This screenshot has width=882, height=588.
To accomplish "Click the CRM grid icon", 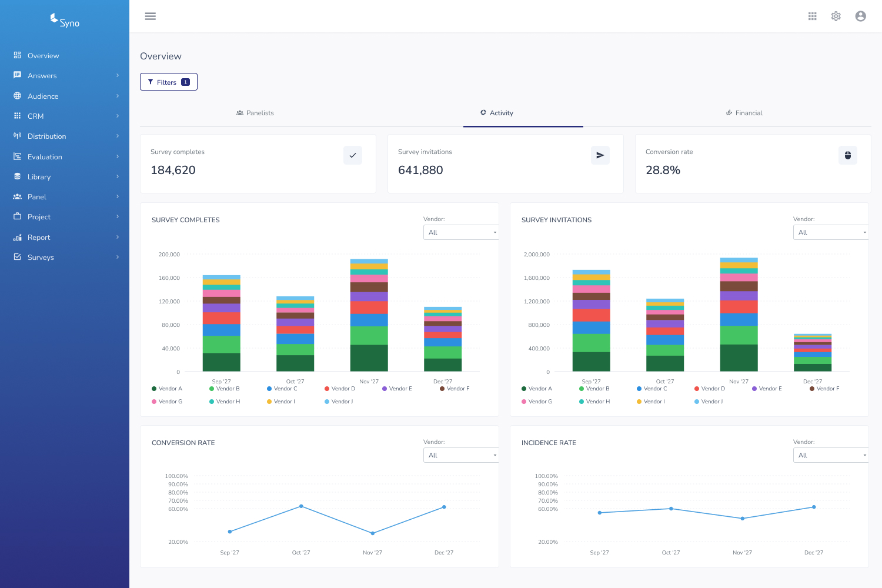I will pos(18,116).
